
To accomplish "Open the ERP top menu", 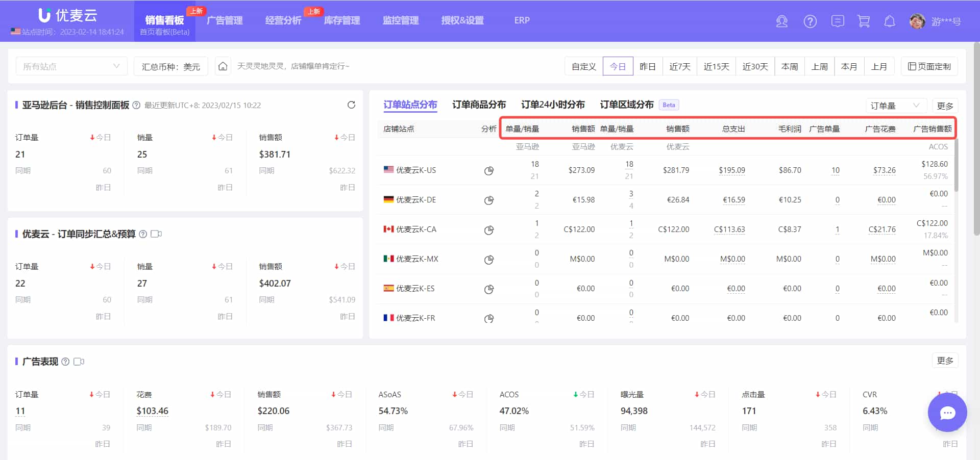I will pos(522,20).
